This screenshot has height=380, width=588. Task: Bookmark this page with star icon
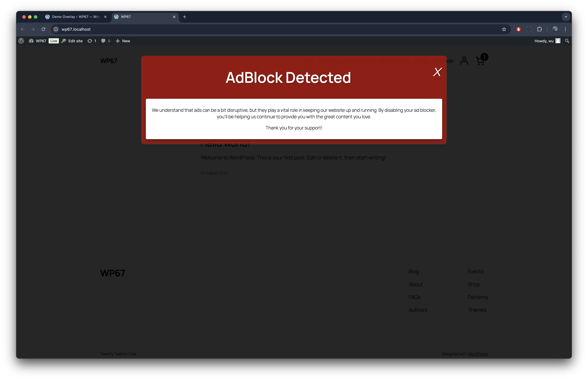pyautogui.click(x=504, y=29)
